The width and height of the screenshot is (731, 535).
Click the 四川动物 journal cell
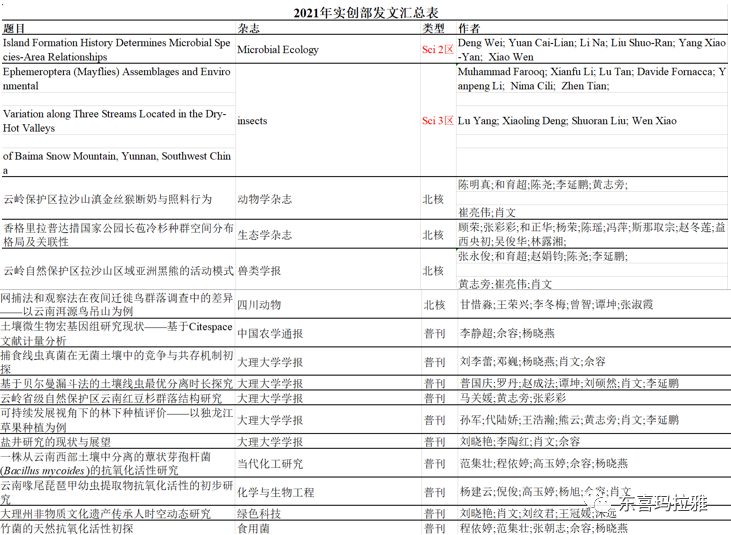[x=258, y=304]
